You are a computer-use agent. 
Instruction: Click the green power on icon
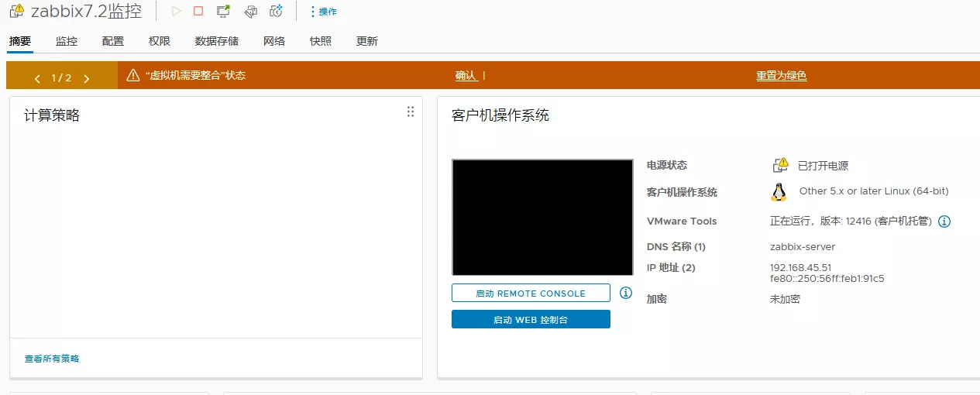[x=177, y=11]
